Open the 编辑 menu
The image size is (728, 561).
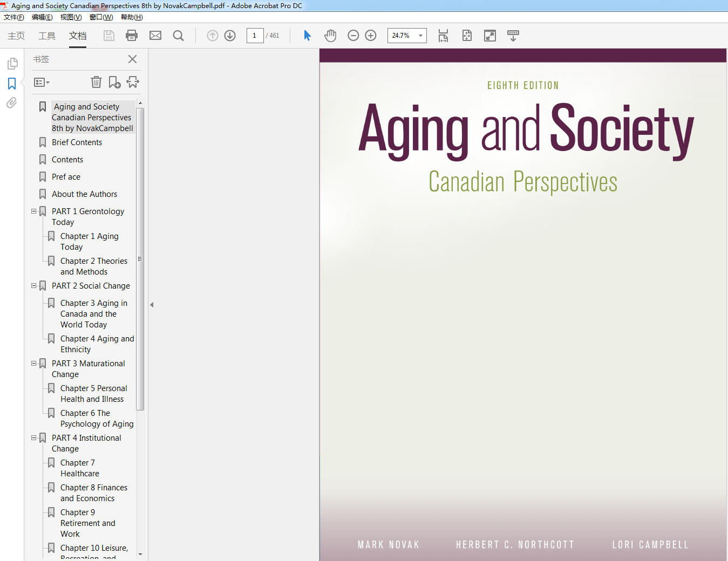pos(42,17)
